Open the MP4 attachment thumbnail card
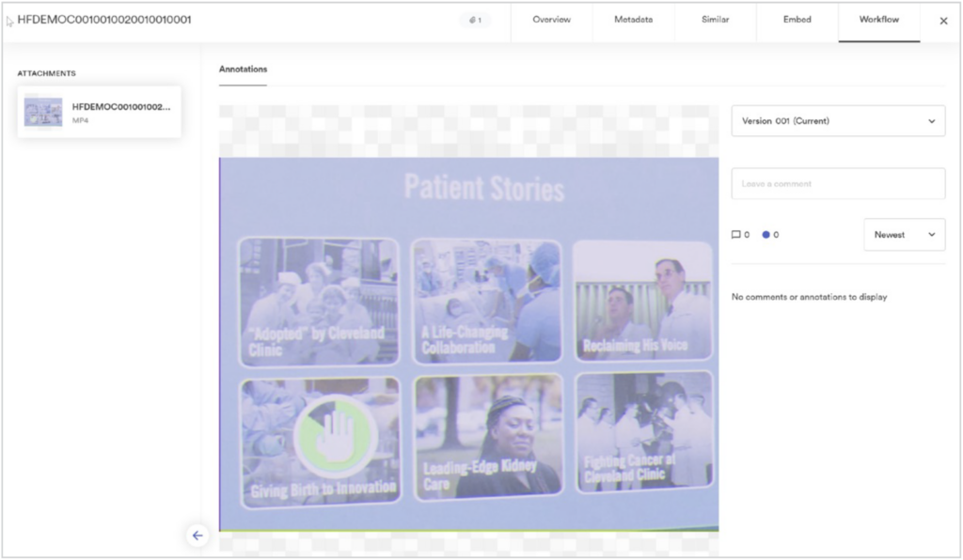 [x=100, y=112]
